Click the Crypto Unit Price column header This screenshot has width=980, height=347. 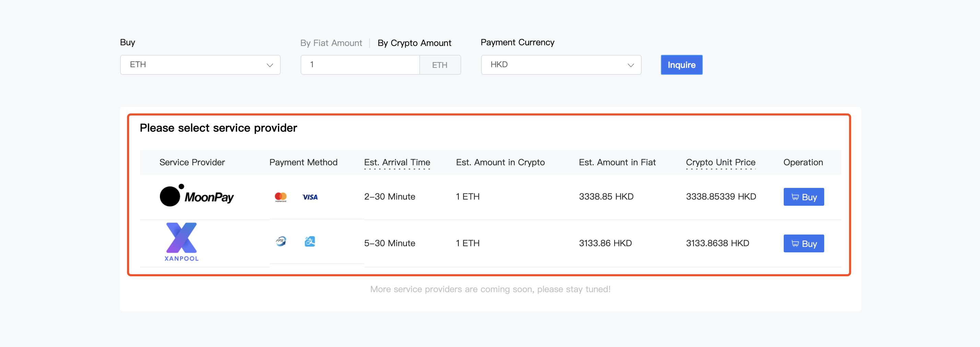[720, 162]
